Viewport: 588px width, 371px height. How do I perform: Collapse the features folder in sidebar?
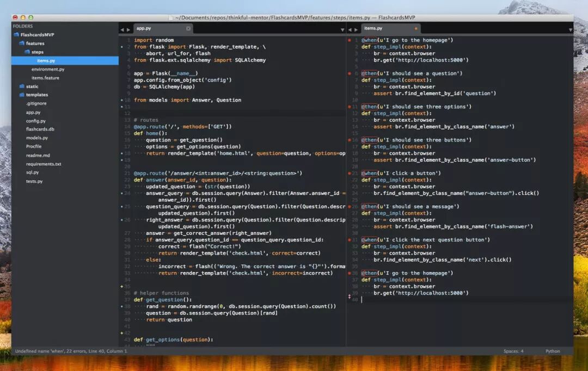click(22, 43)
